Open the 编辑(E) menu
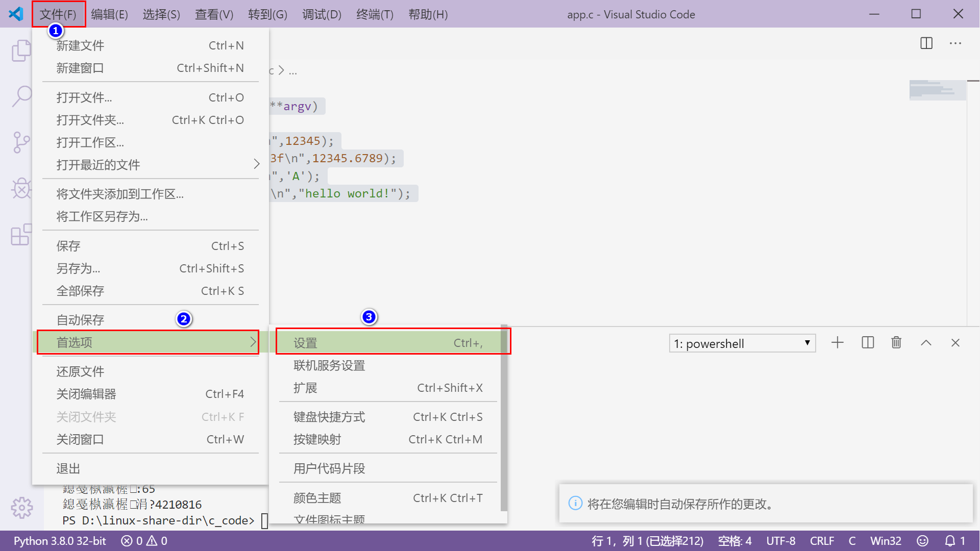 tap(109, 14)
